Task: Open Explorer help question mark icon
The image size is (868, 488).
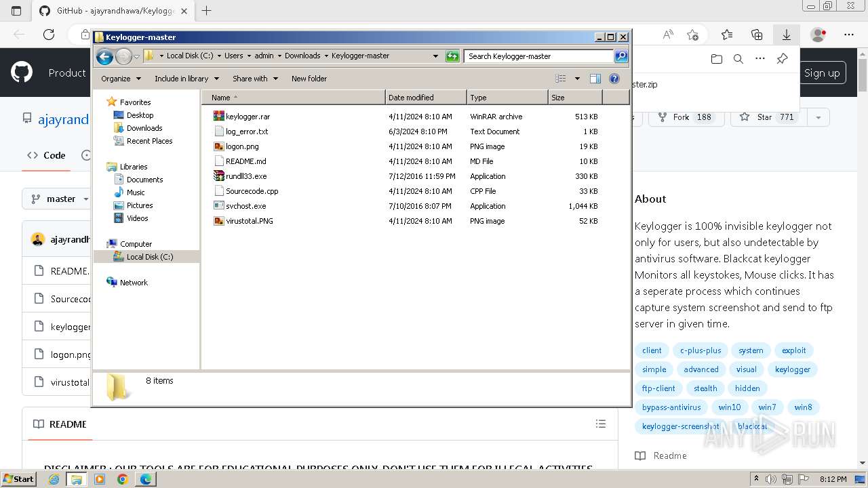Action: [x=614, y=79]
